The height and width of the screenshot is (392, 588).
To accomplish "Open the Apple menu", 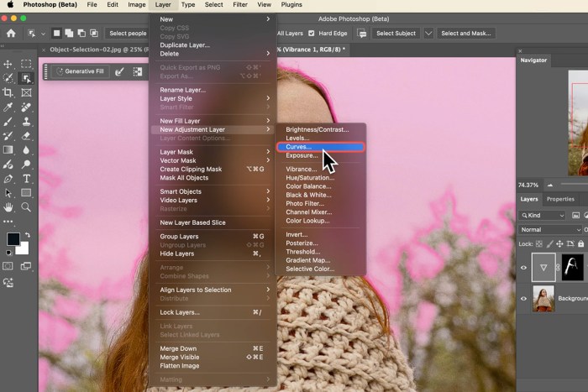I will coord(10,4).
